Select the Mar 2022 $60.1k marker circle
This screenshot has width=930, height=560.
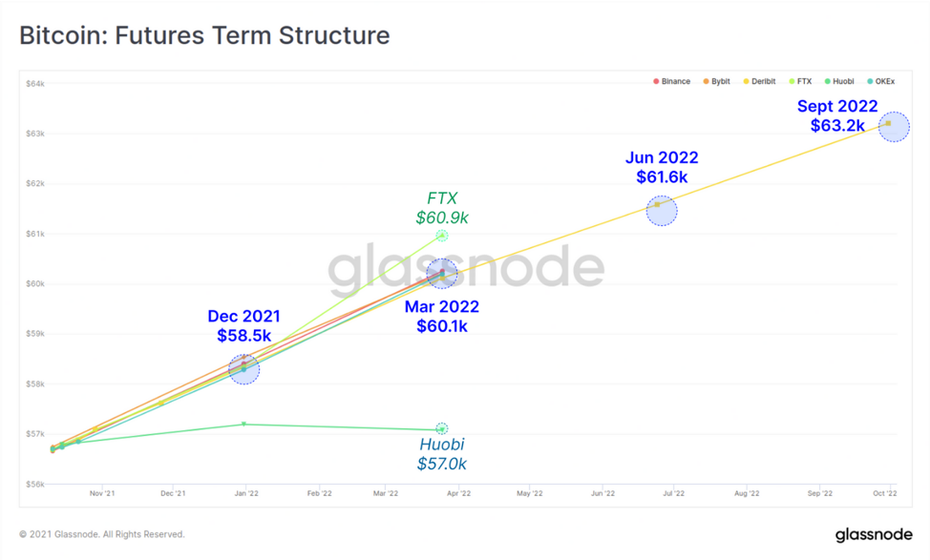coord(442,274)
